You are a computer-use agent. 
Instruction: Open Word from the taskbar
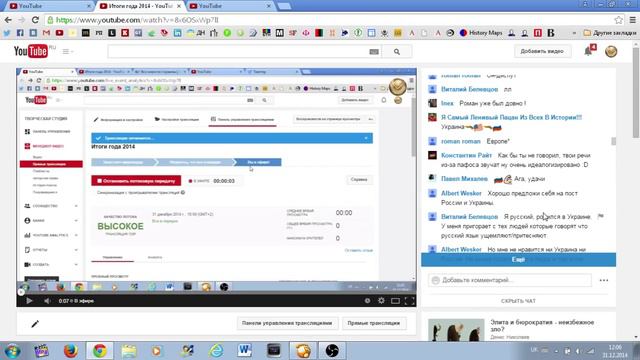click(244, 351)
